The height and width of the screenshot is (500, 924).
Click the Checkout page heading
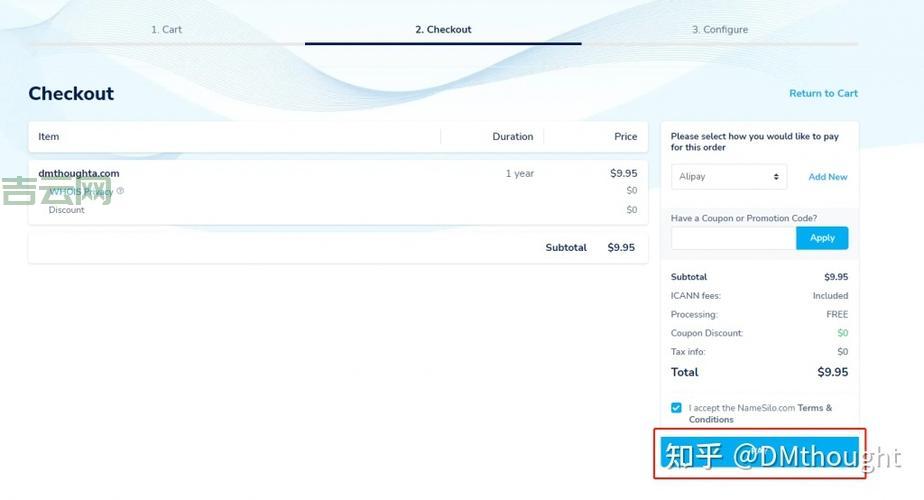[71, 94]
